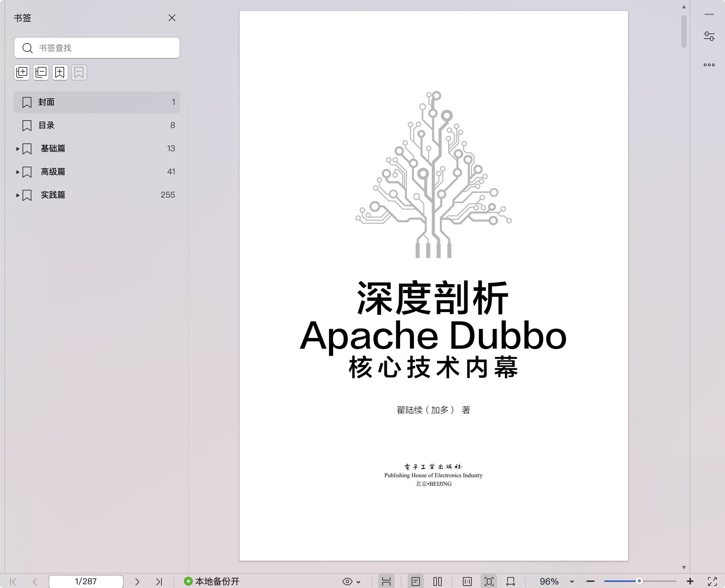Click Publishing House of Electronics Industry text

pyautogui.click(x=433, y=475)
